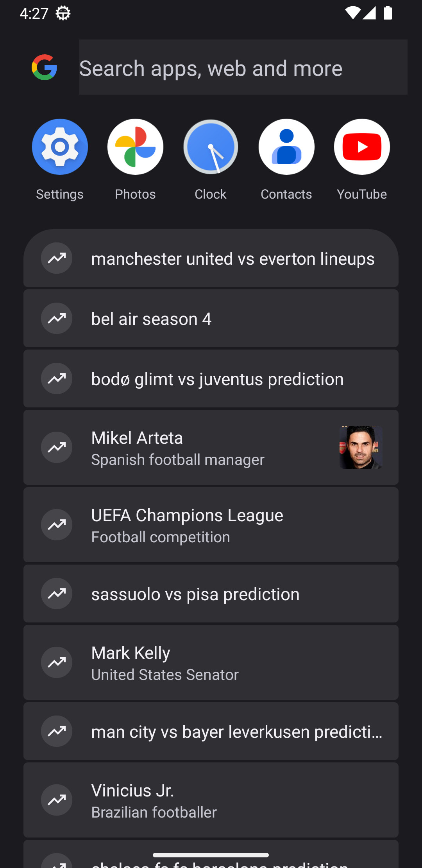The width and height of the screenshot is (422, 868).
Task: Open the Clock app
Action: (x=211, y=147)
